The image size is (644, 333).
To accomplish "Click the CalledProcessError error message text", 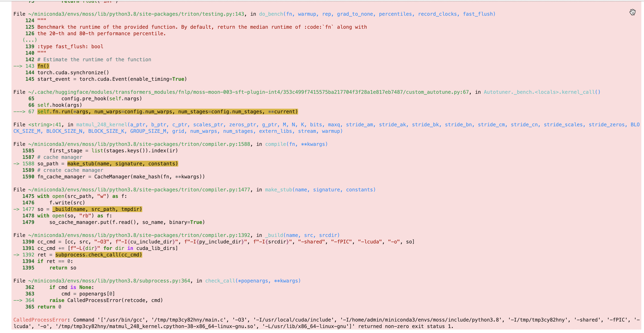I will (x=41, y=320).
